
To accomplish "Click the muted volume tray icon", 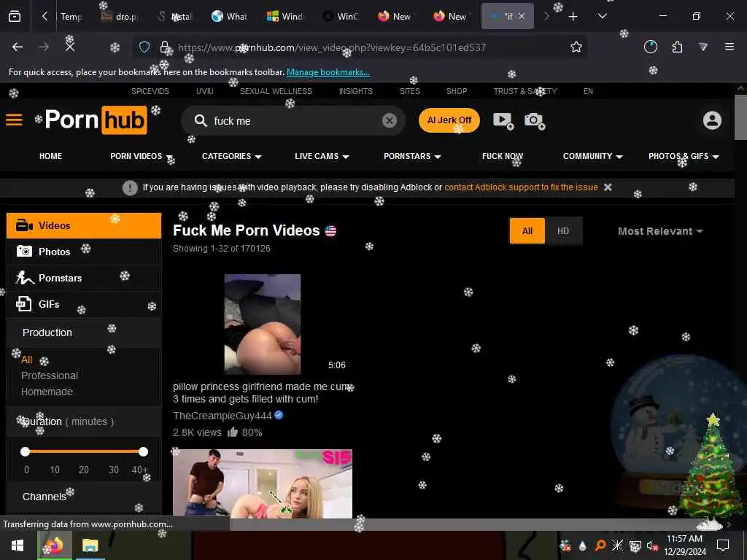I will pos(651,545).
